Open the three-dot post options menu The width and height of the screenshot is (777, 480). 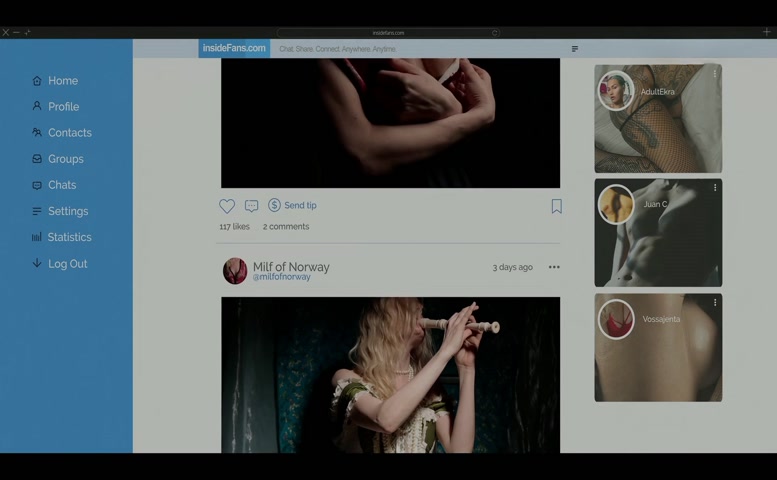(554, 267)
